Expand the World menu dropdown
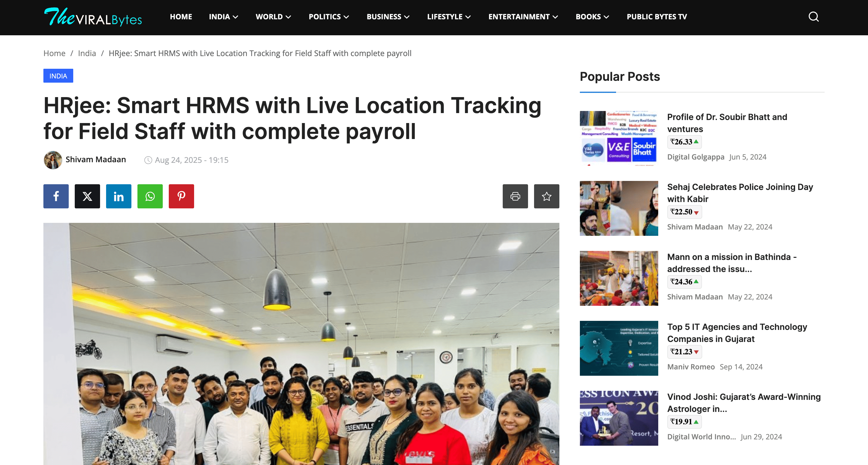 coord(273,17)
